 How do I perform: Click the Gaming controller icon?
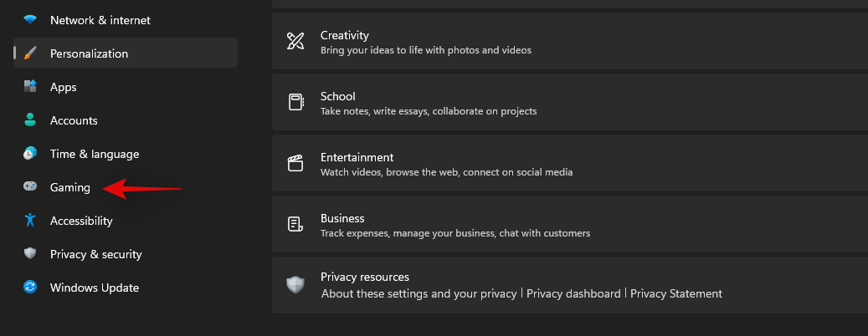coord(30,187)
